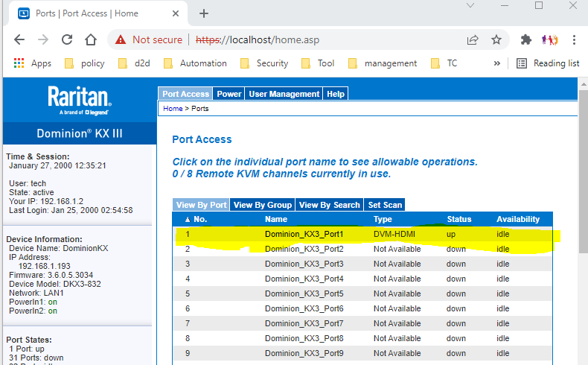Open the Power menu tab
The image size is (588, 365).
tap(229, 94)
